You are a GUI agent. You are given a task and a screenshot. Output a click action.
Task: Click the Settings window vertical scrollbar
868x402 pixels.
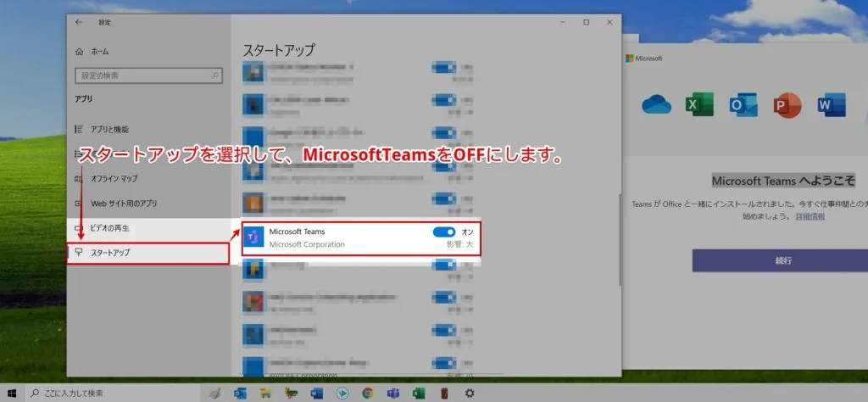620,240
